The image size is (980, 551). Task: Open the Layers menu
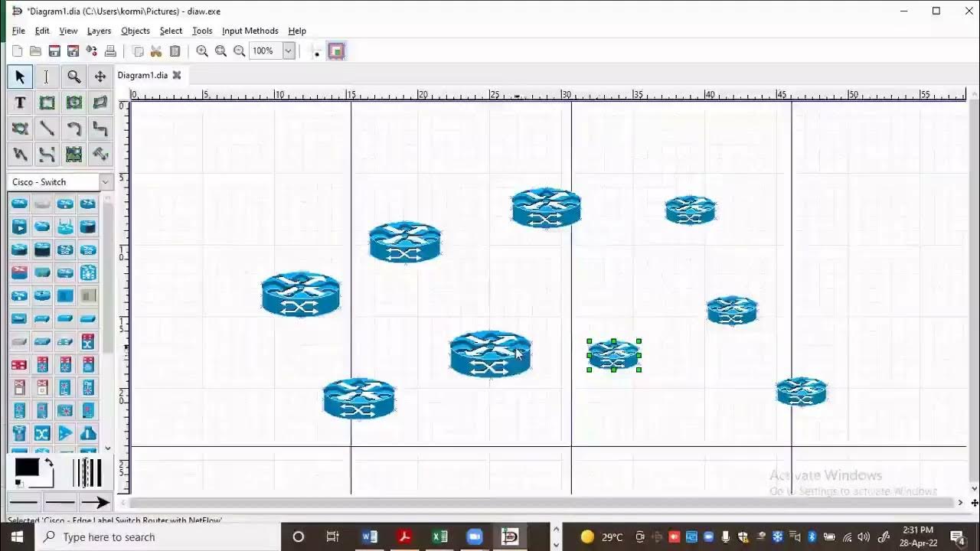coord(99,31)
